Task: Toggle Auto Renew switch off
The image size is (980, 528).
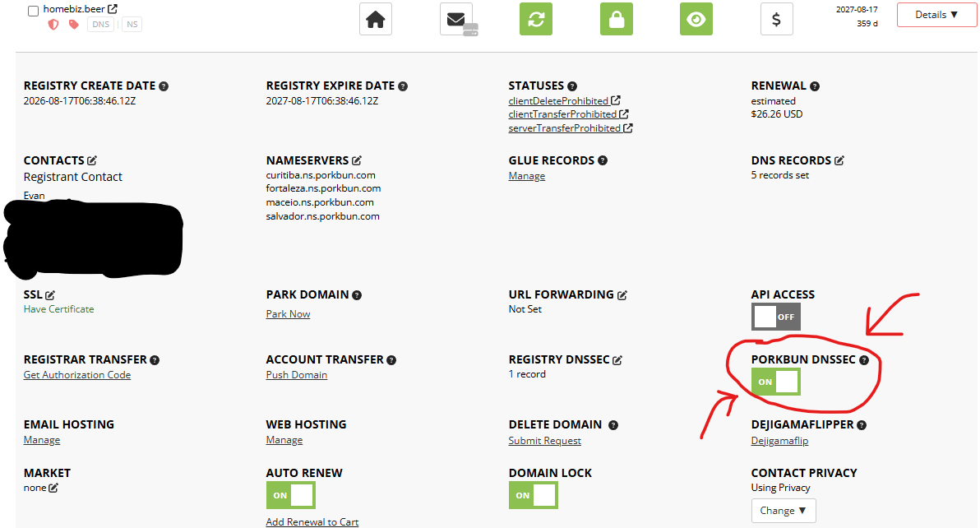Action: click(290, 495)
